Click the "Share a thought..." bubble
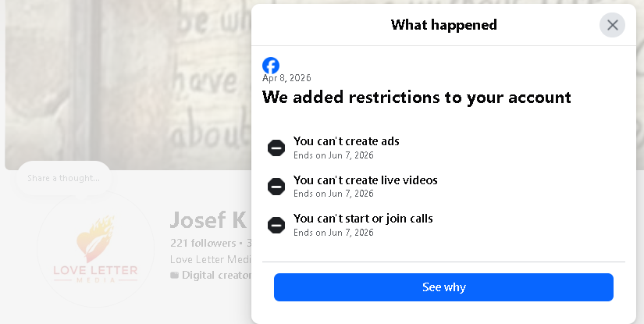The image size is (644, 324). pyautogui.click(x=64, y=178)
